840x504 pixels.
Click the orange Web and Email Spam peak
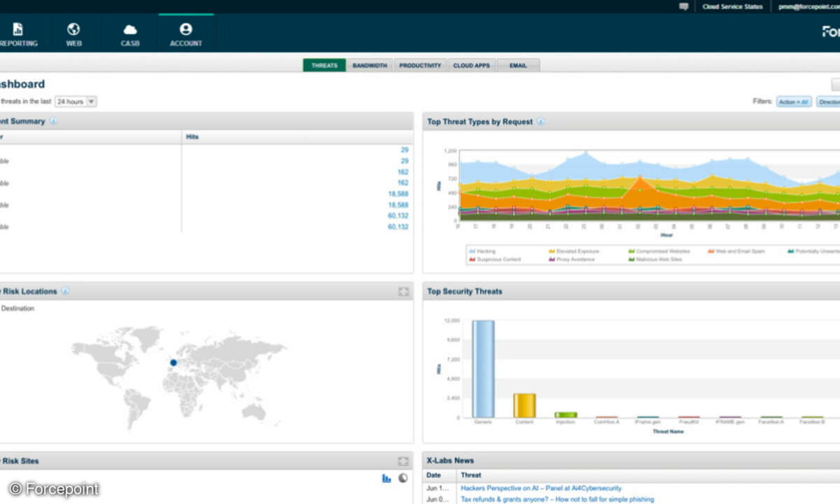(x=639, y=178)
